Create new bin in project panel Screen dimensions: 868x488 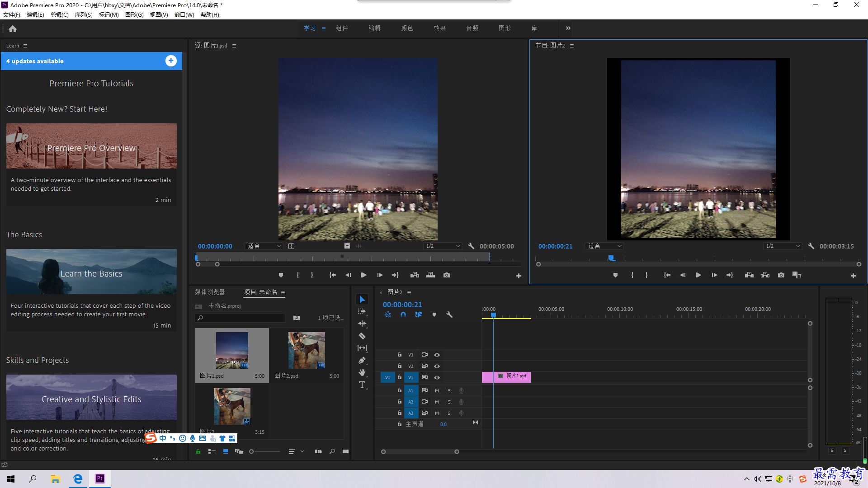point(345,451)
